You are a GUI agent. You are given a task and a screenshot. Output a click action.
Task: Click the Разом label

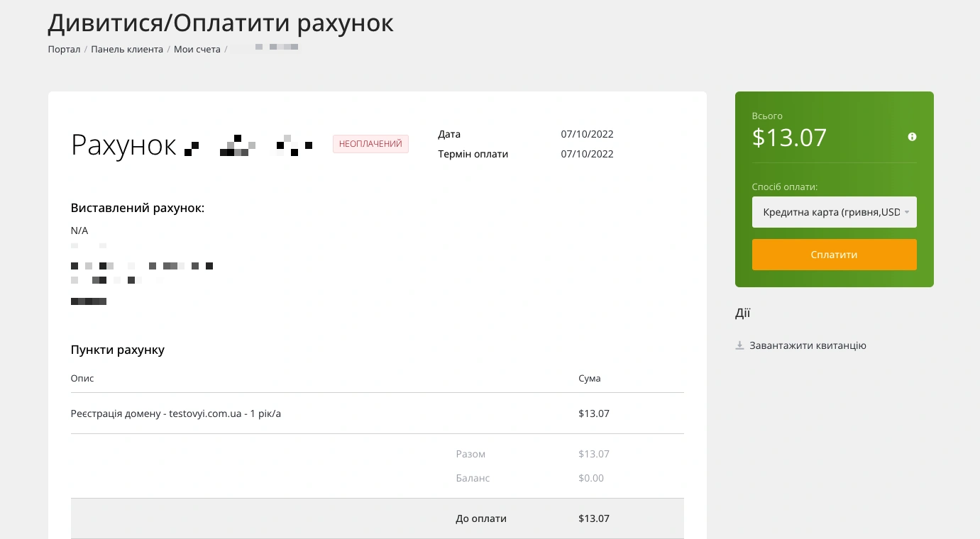[470, 454]
